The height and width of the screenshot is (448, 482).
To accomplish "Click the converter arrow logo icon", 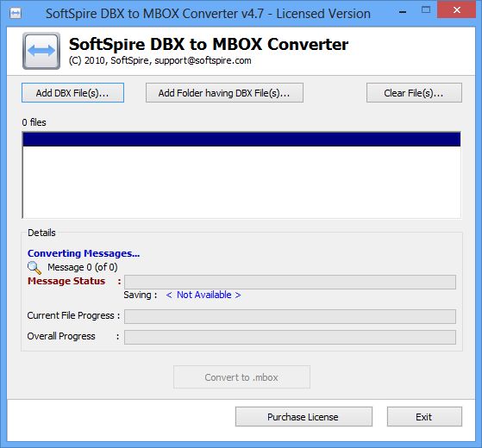I will click(41, 51).
